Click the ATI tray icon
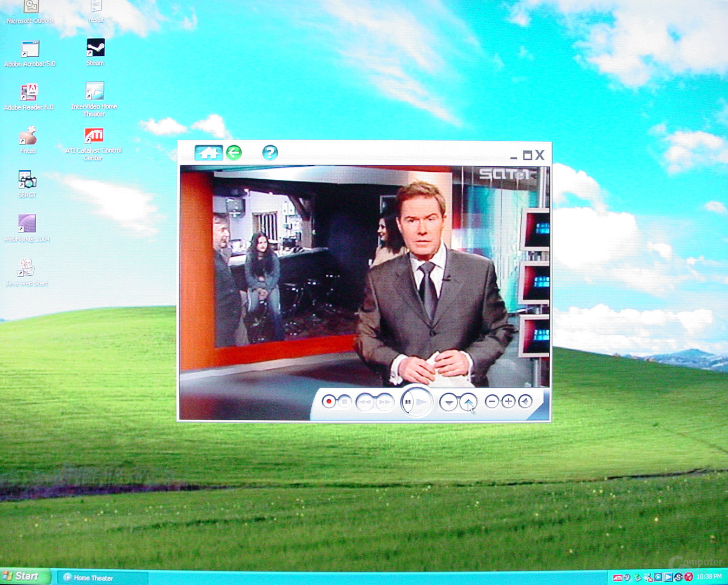 tap(618, 577)
